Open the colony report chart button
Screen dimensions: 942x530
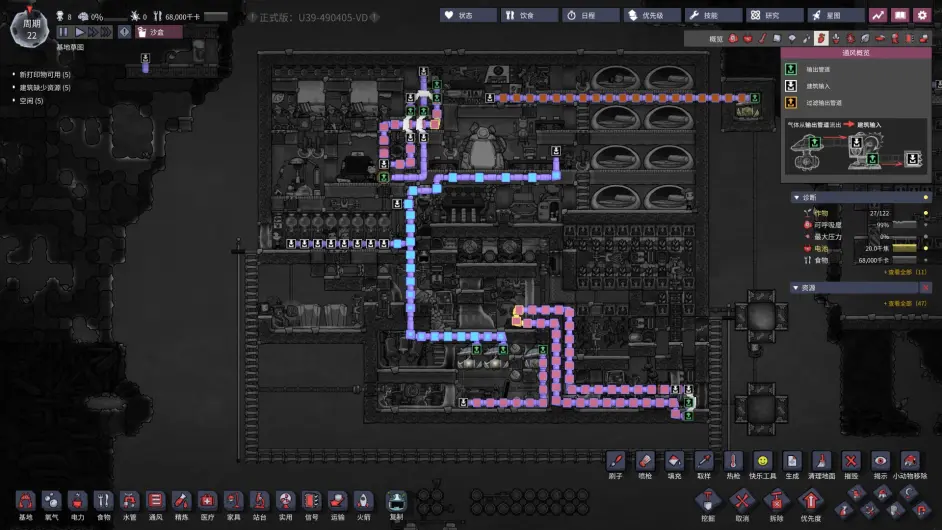878,16
